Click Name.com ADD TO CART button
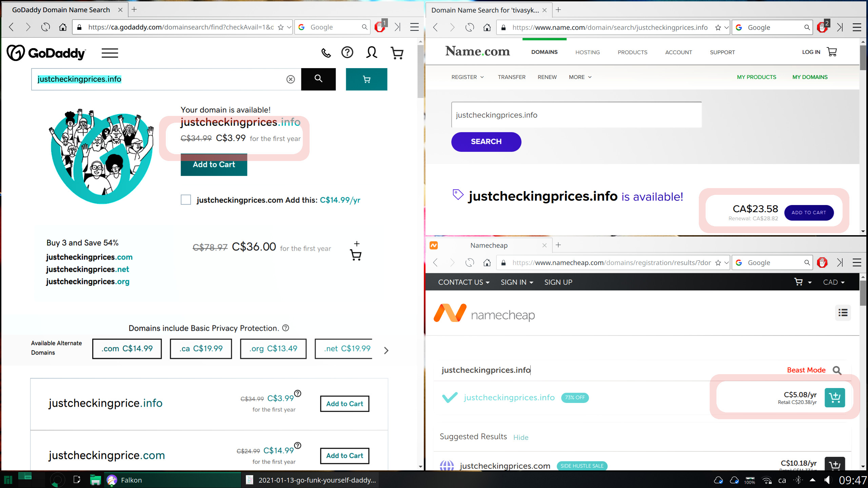 click(809, 212)
